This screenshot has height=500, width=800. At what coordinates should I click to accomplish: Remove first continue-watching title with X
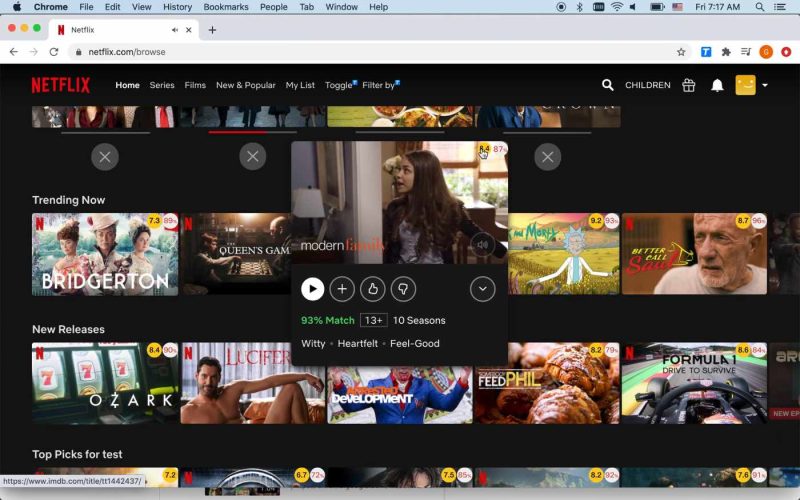click(105, 157)
